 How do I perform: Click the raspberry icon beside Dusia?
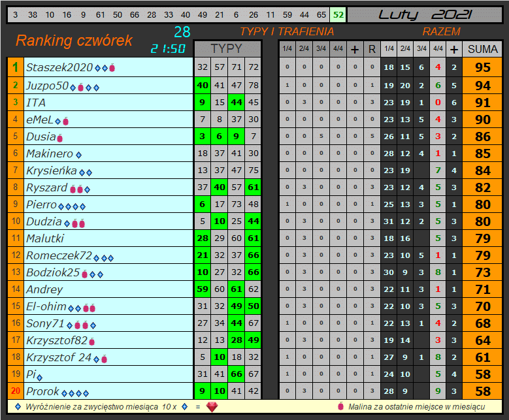pyautogui.click(x=59, y=138)
